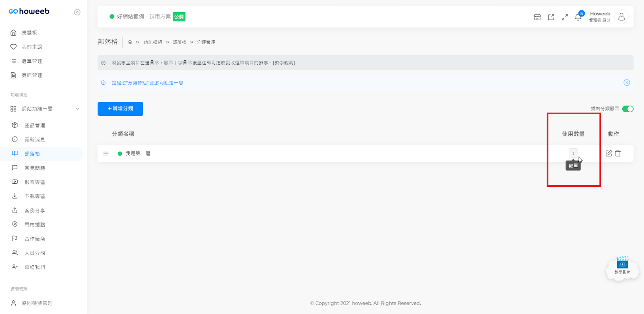Click the 我是第一層 category name

point(138,154)
